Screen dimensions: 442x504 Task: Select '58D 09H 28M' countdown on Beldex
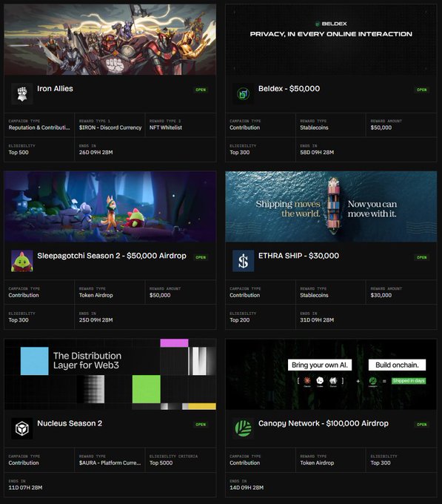click(317, 153)
